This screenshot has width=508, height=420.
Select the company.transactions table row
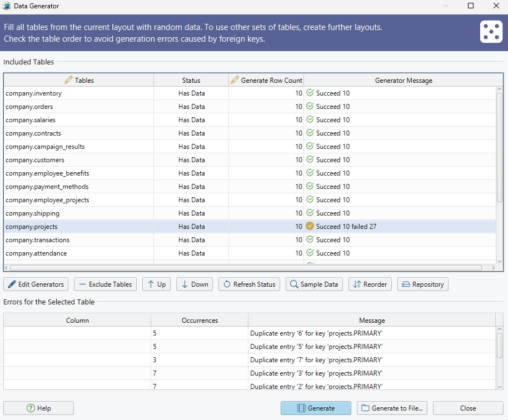pos(250,240)
